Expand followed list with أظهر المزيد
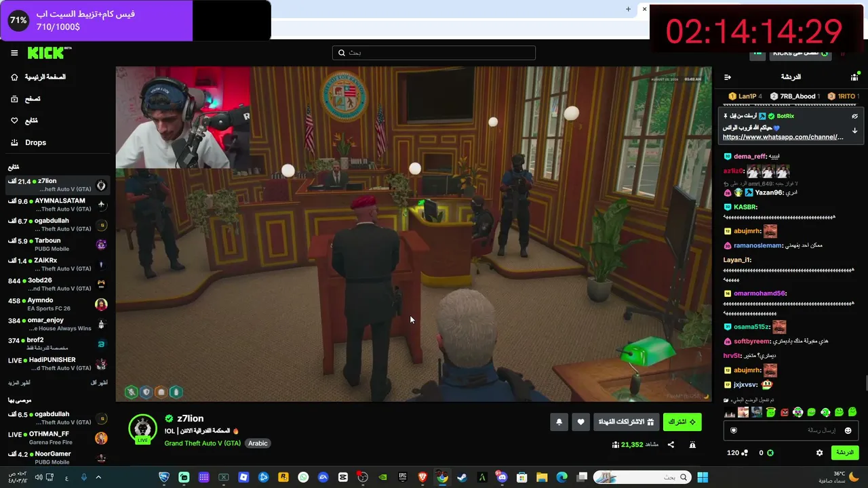868x488 pixels. pos(19,383)
